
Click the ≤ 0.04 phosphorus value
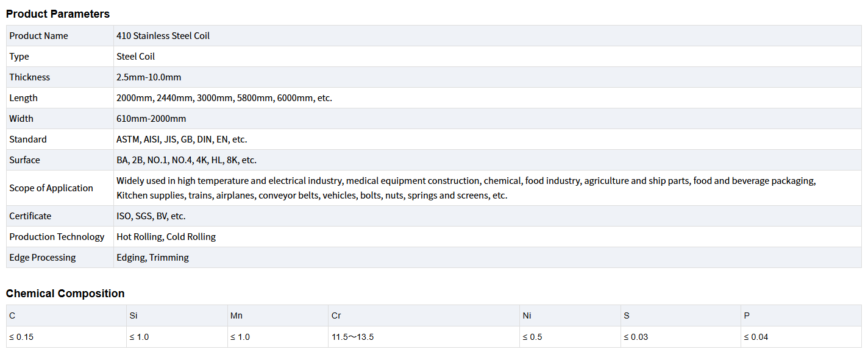756,337
